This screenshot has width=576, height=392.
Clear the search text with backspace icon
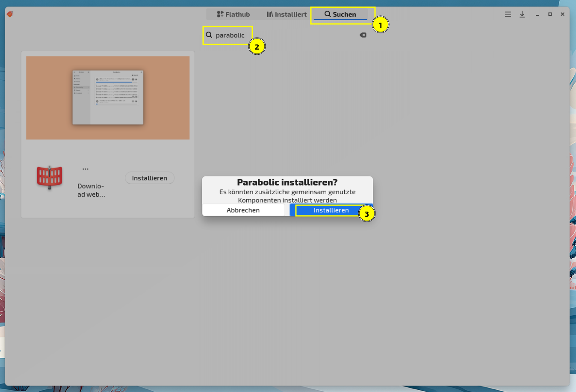point(363,35)
